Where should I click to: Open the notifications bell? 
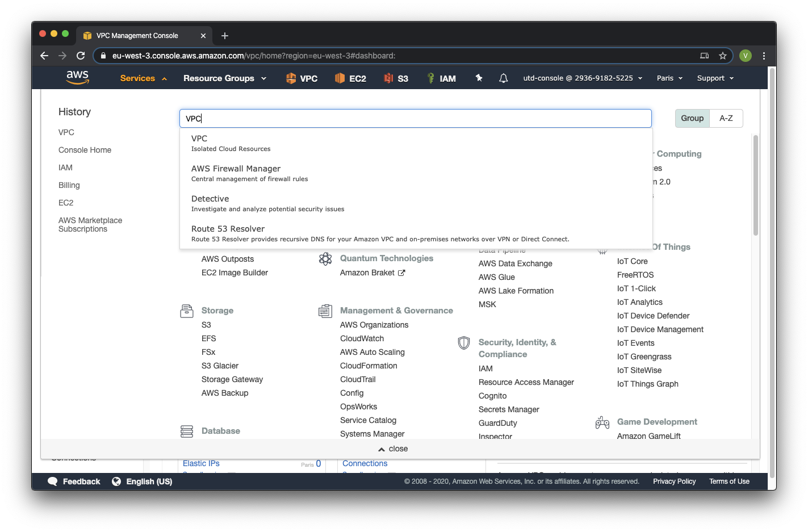click(x=503, y=78)
